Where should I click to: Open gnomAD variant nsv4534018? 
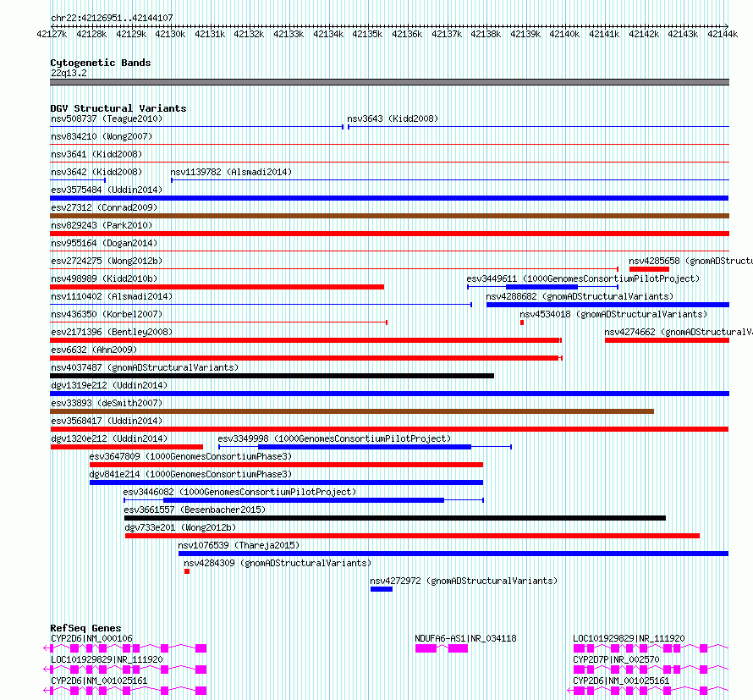(613, 314)
